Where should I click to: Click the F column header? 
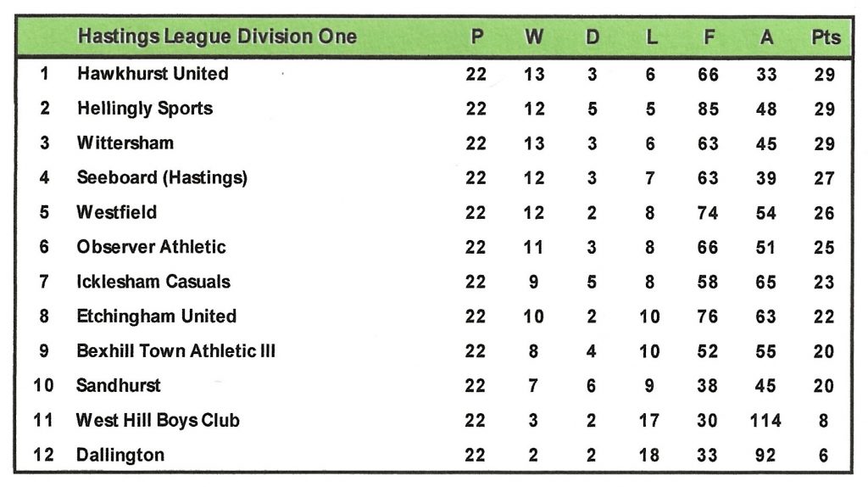point(708,37)
